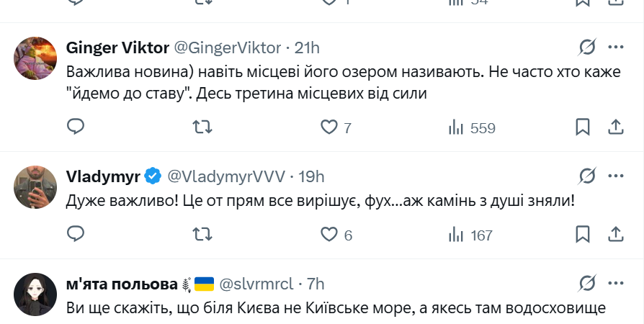
Task: Open Grok icon on Ginger Viktor's tweet
Action: point(587,48)
